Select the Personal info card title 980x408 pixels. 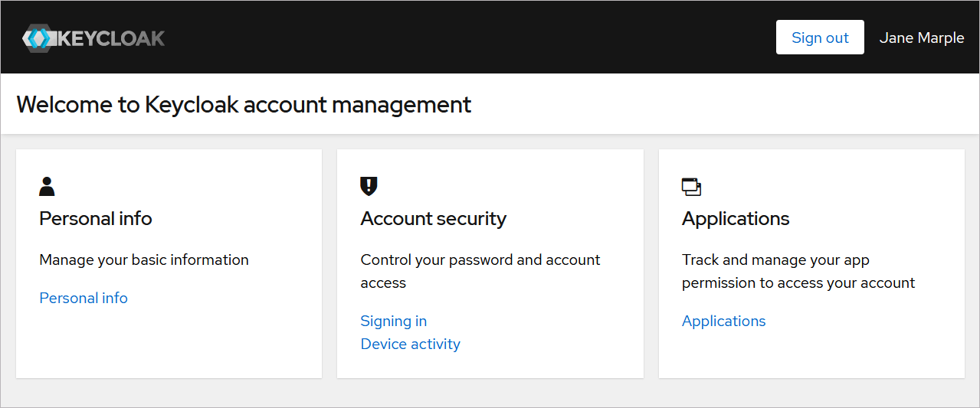(96, 219)
